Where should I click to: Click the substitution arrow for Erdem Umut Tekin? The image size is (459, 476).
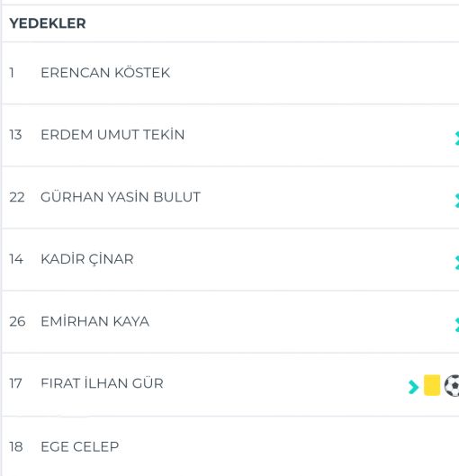[457, 139]
